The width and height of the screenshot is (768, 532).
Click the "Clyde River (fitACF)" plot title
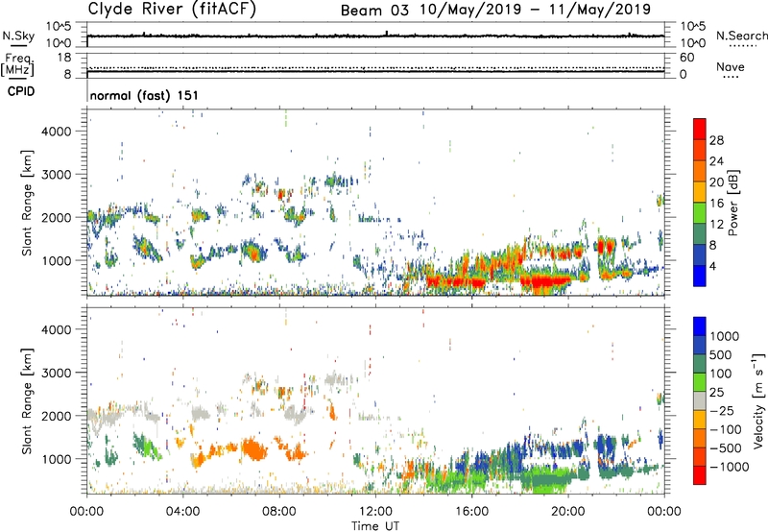pyautogui.click(x=172, y=9)
